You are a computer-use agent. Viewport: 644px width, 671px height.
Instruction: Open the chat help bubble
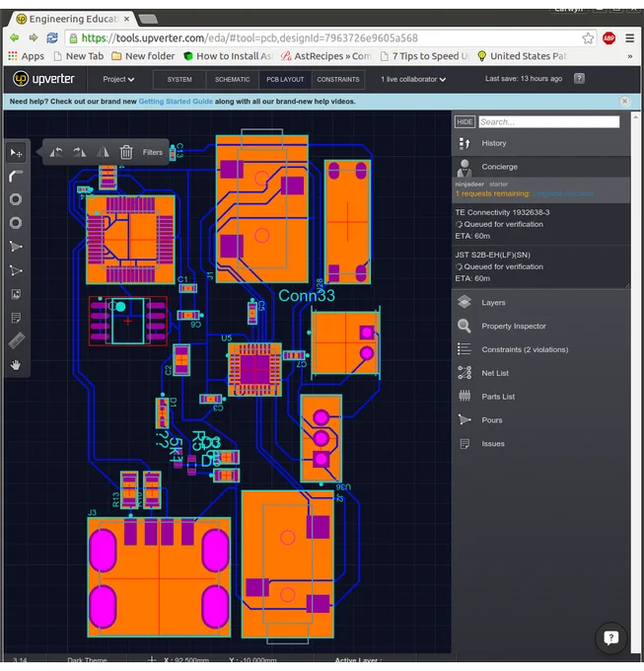tap(611, 638)
